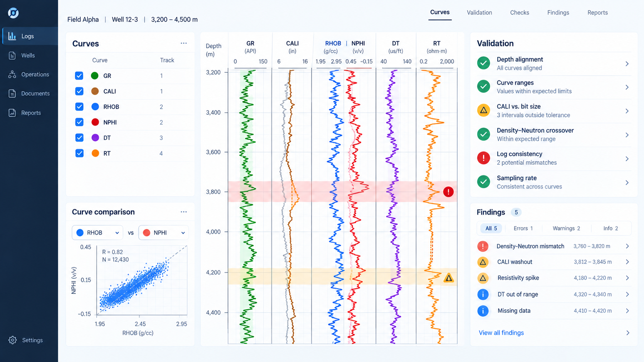Open Settings gear in sidebar
This screenshot has width=644, height=362.
tap(13, 340)
